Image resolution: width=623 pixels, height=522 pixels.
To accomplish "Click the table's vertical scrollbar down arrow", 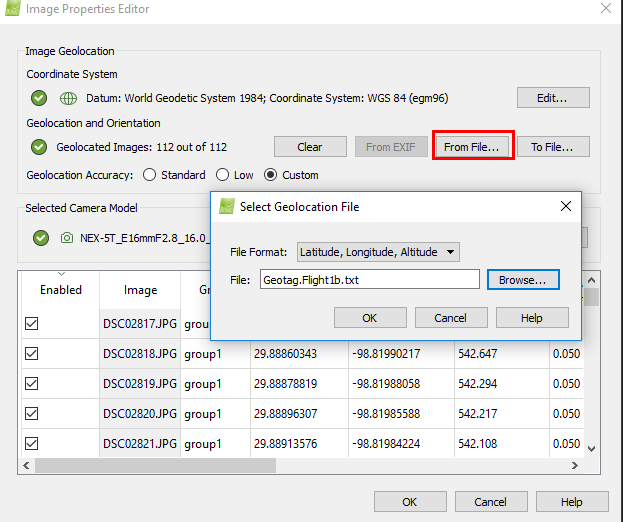I will [x=591, y=449].
